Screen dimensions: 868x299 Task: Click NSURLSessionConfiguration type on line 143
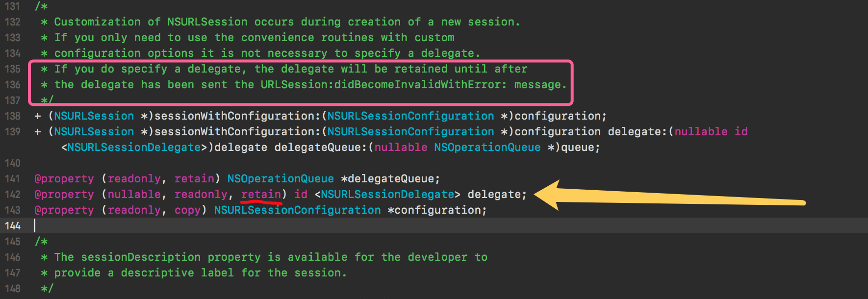(297, 210)
